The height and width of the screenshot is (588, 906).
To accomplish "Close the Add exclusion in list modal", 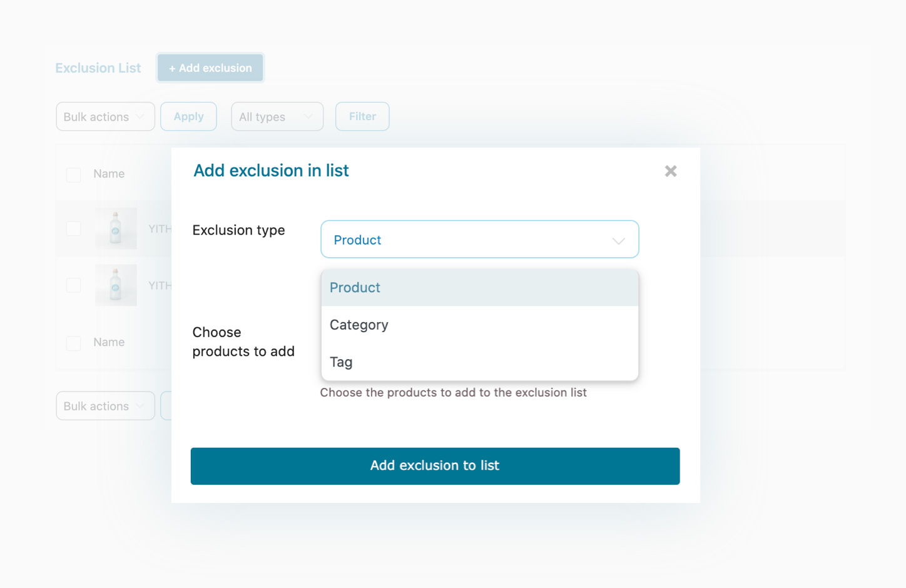I will [x=670, y=171].
